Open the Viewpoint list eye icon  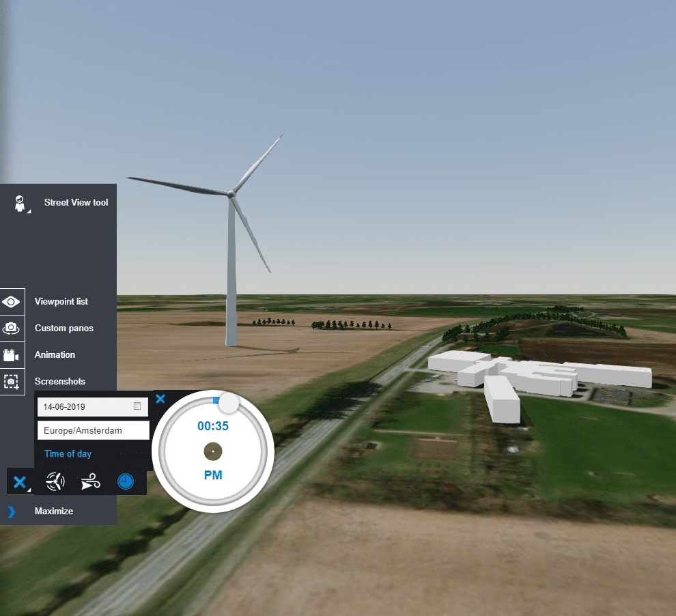11,302
